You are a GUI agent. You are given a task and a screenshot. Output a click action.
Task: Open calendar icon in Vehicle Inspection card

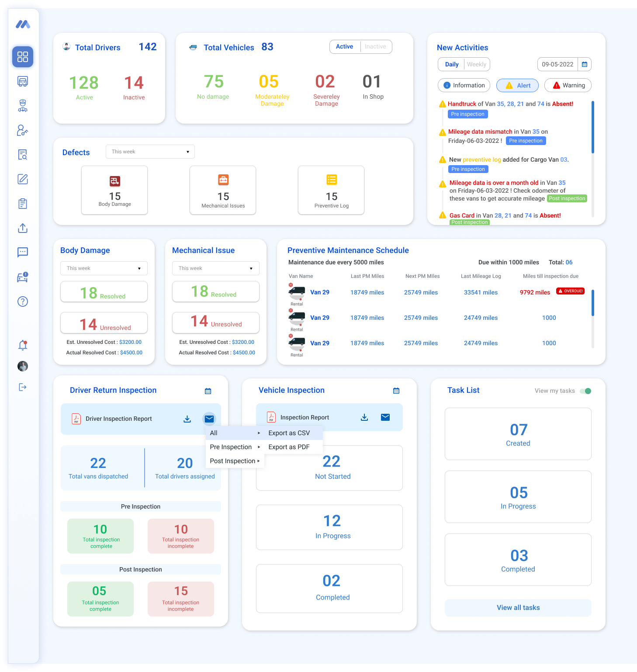[x=396, y=391]
